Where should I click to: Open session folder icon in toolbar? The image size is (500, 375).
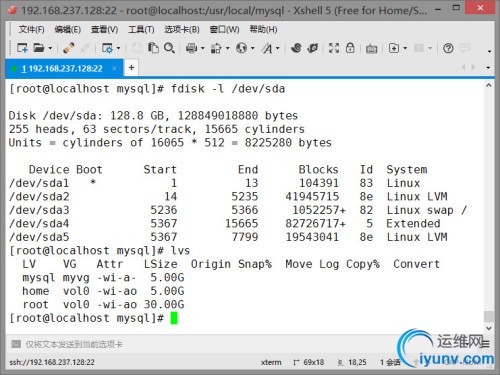coord(39,48)
